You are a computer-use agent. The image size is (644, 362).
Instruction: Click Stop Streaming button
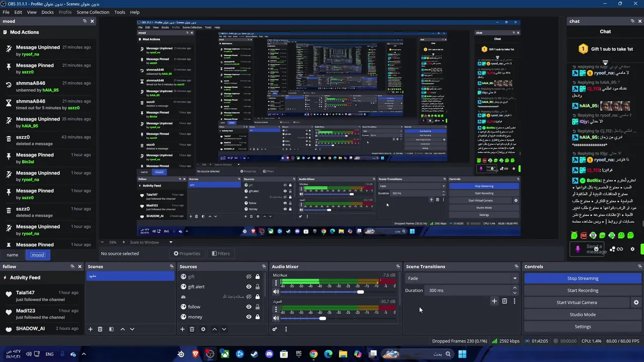(583, 279)
